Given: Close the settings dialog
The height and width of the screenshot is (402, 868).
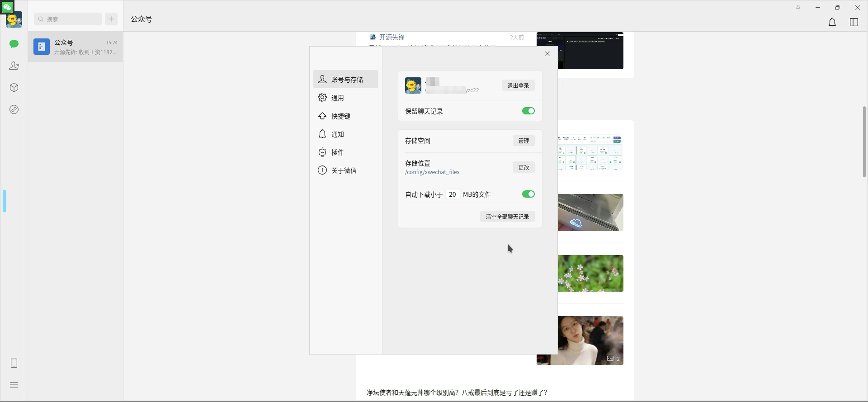Looking at the screenshot, I should (x=547, y=54).
